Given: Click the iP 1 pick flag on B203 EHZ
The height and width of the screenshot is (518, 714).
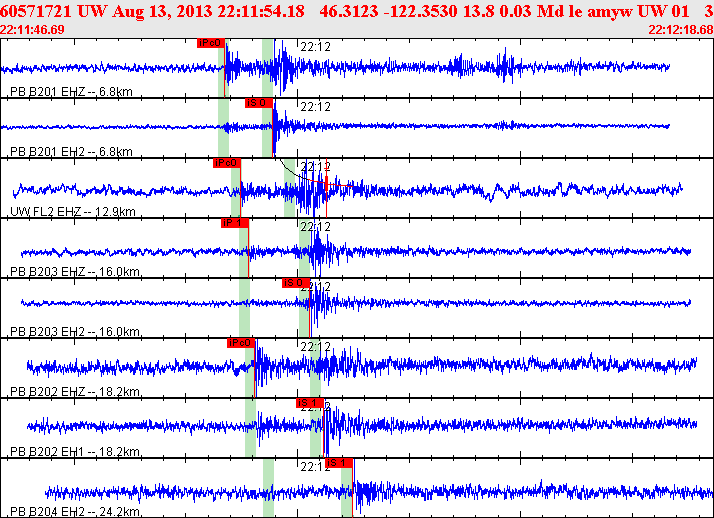Looking at the screenshot, I should [235, 223].
